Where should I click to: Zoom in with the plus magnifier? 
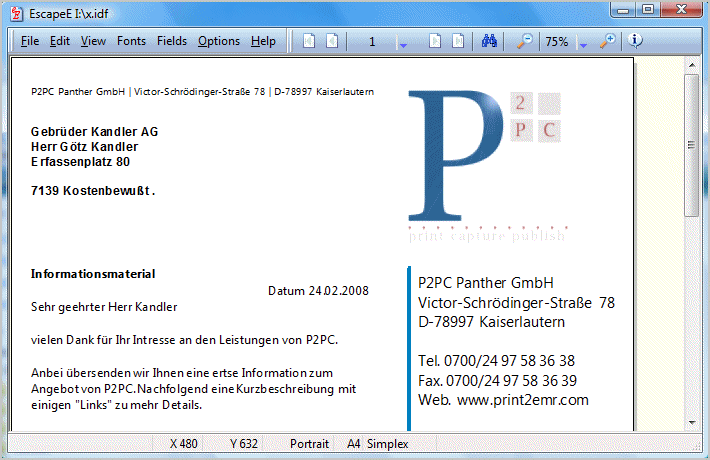(608, 41)
